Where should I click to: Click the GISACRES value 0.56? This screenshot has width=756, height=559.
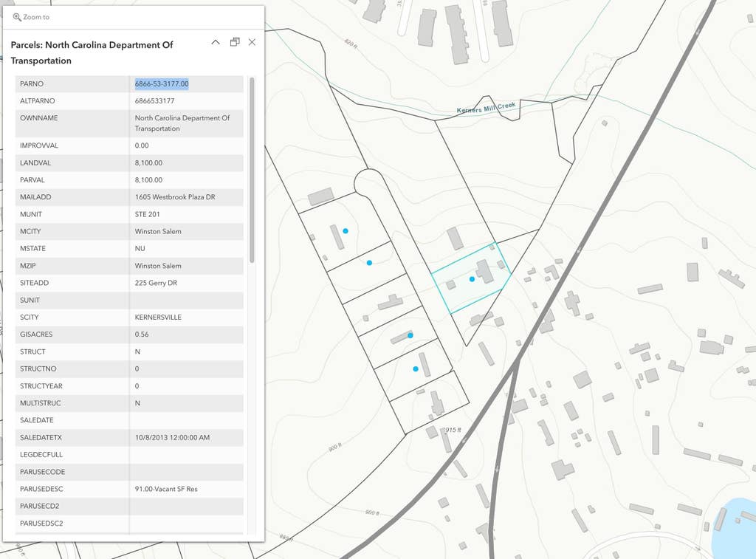(x=142, y=335)
